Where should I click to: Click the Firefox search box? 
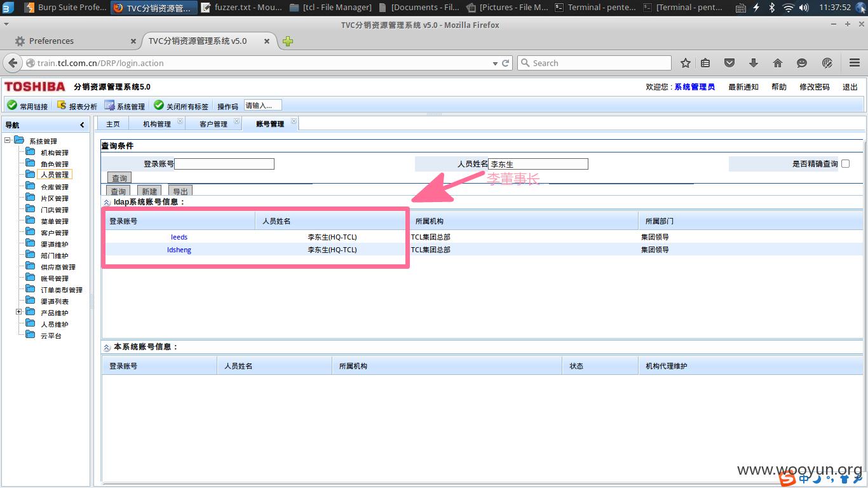point(595,63)
